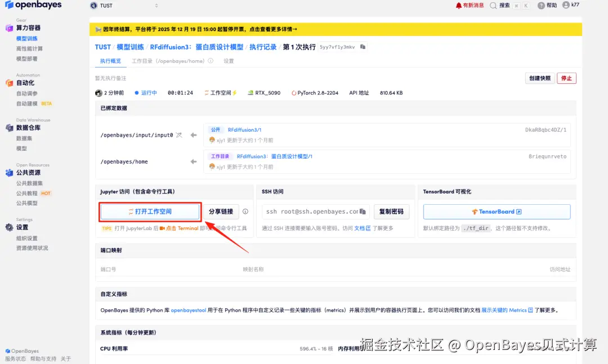Select 组织设置 in the sidebar
608x364 pixels.
[x=27, y=239]
